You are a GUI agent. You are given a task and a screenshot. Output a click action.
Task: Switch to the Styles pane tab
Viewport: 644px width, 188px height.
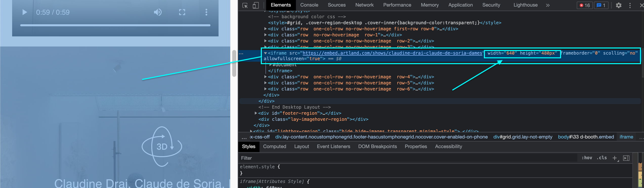[249, 147]
